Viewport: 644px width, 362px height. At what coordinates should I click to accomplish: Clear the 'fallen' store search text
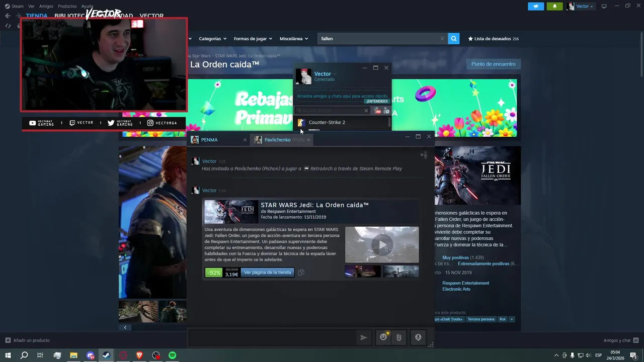[x=442, y=39]
